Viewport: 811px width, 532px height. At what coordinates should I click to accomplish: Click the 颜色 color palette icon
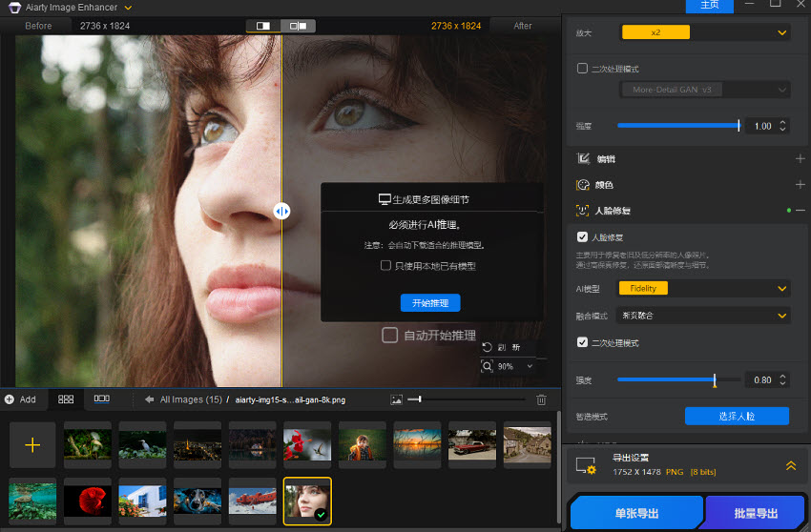[583, 185]
